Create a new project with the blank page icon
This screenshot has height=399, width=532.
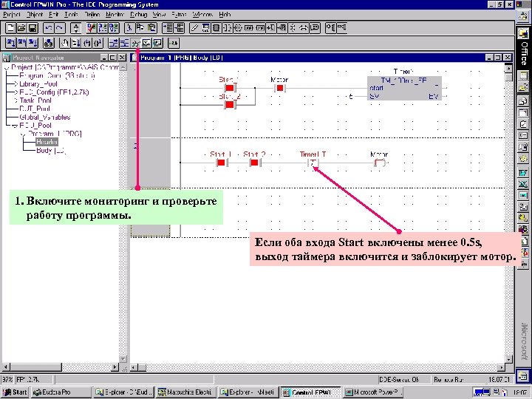[10, 28]
